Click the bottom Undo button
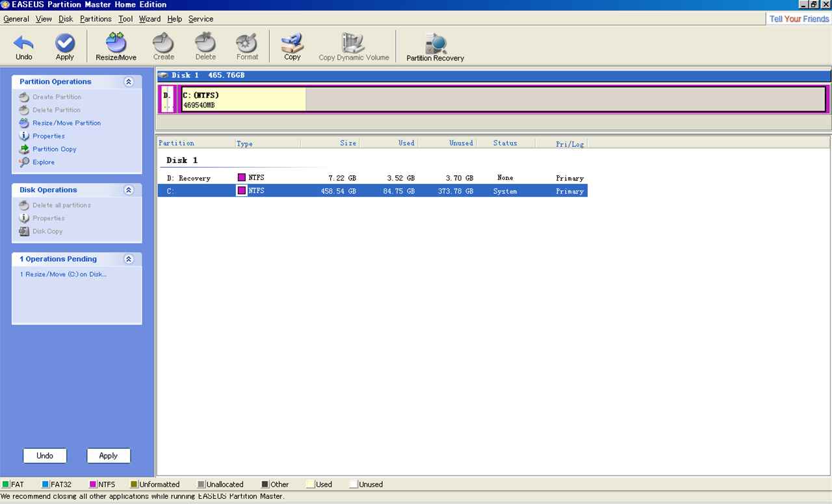 [45, 456]
